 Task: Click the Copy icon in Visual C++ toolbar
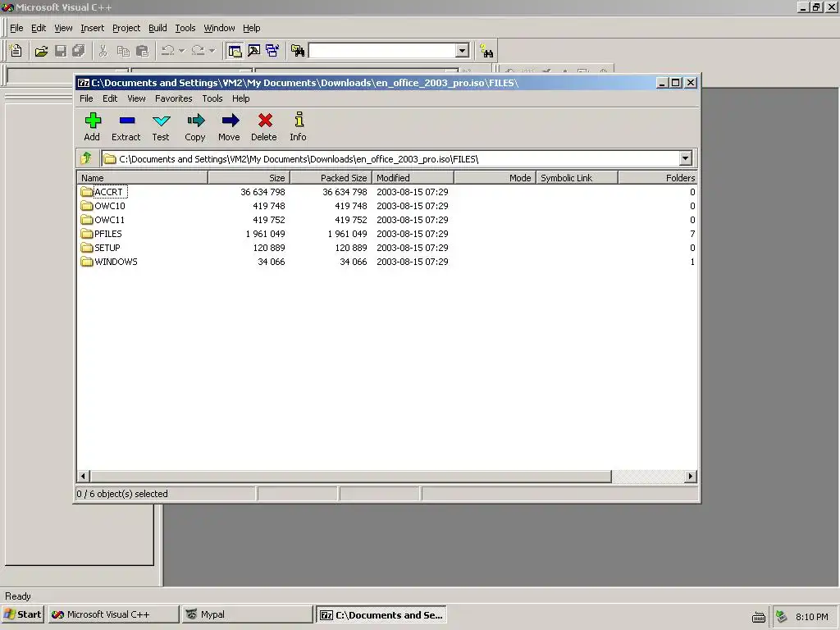tap(123, 51)
